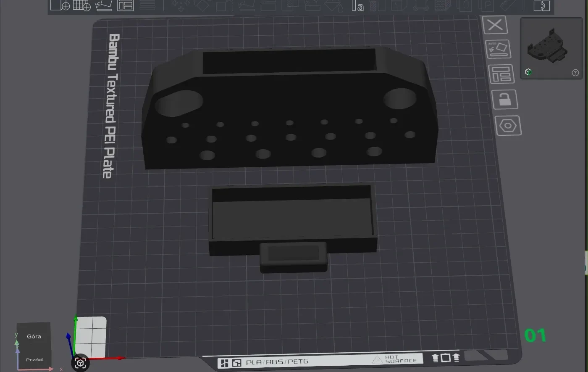Viewport: 588px width, 372px height.
Task: Select the Lay on face tool
Action: coord(247,5)
